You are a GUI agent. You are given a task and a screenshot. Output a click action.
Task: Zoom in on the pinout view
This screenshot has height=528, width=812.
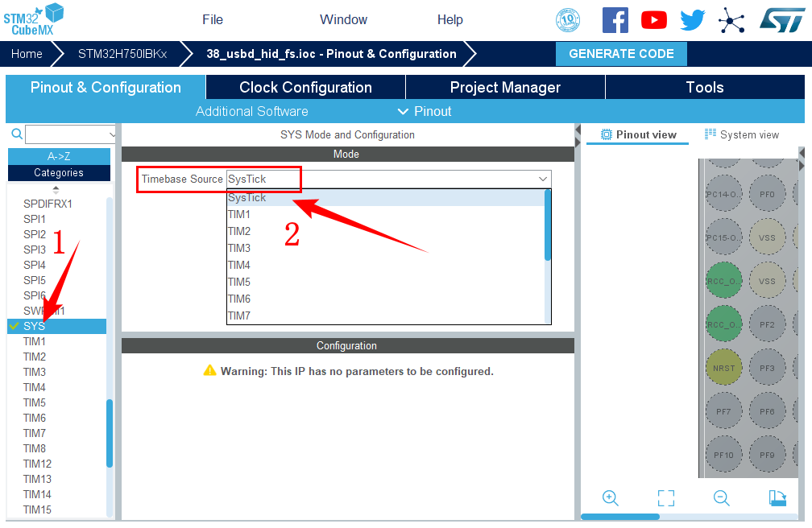610,498
